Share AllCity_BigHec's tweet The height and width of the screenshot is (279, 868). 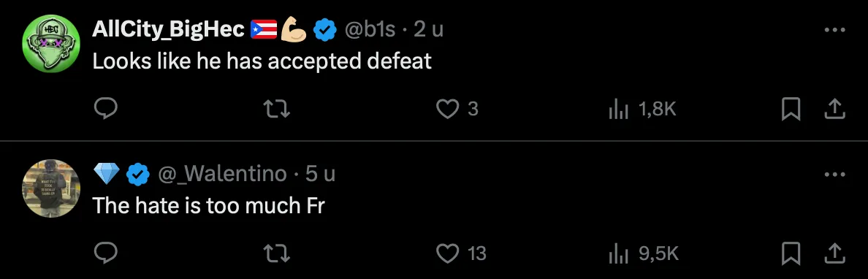point(835,109)
